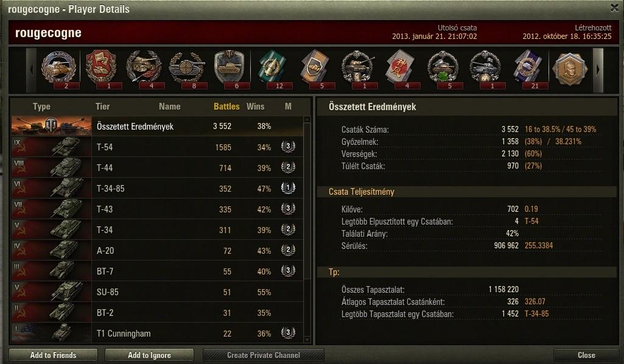Select the green medal with count 12

(272, 69)
